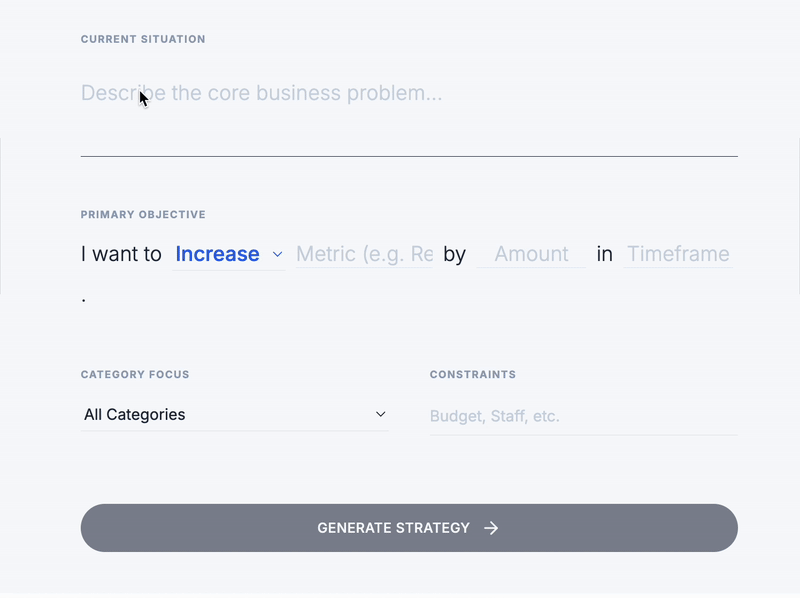Click the underline beneath the situation field
This screenshot has width=800, height=598.
(x=408, y=156)
